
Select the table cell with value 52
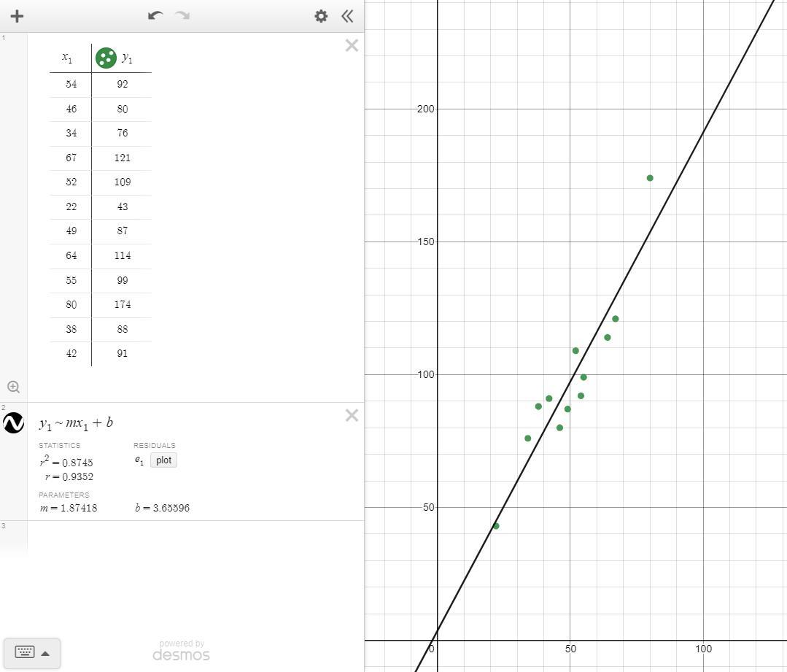71,182
